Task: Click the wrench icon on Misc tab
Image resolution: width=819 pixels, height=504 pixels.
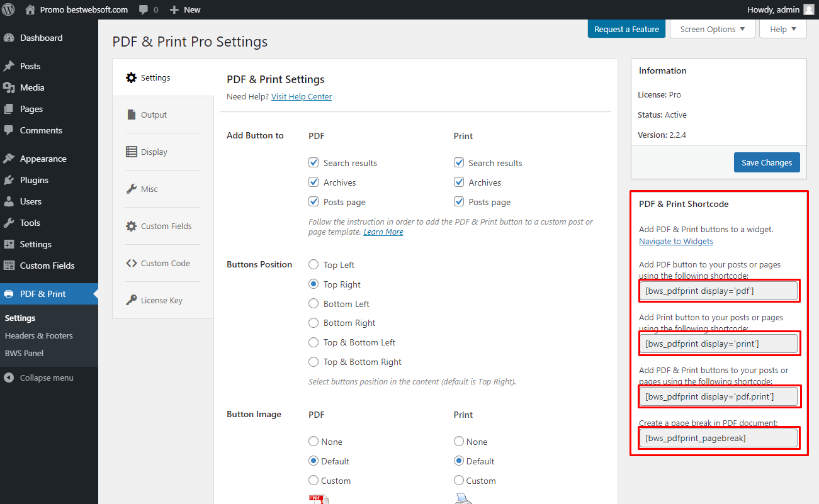Action: tap(131, 189)
